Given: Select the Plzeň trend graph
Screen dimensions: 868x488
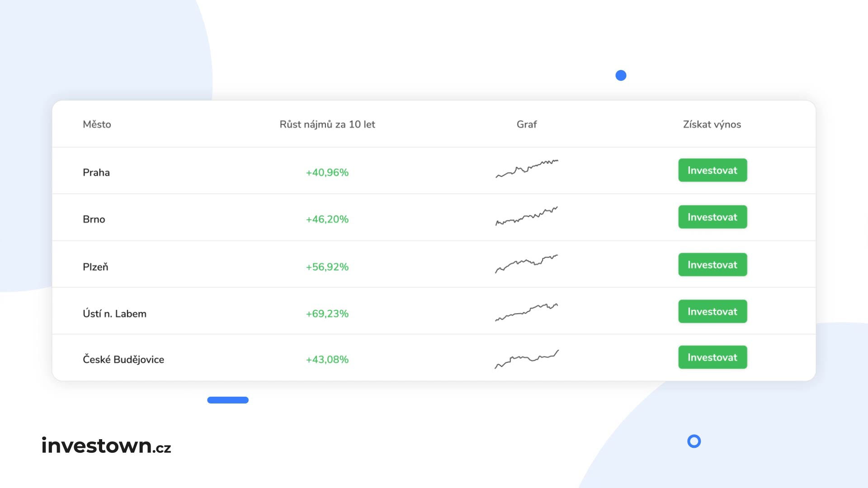Looking at the screenshot, I should 527,263.
